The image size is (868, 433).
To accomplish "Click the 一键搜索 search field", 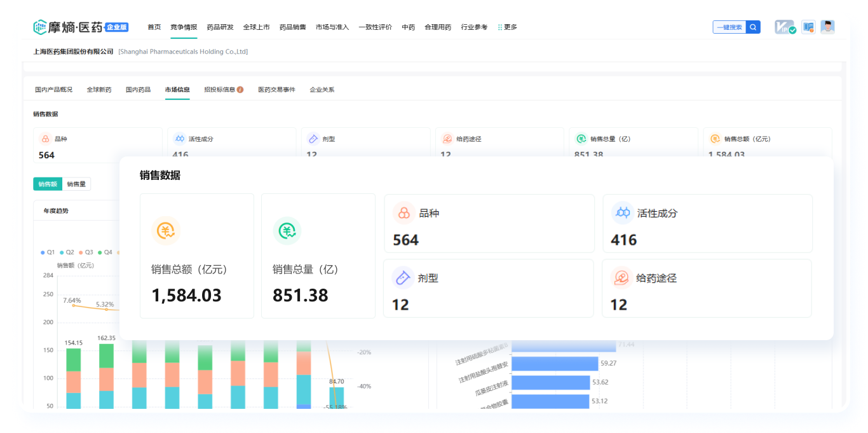I will (x=729, y=27).
